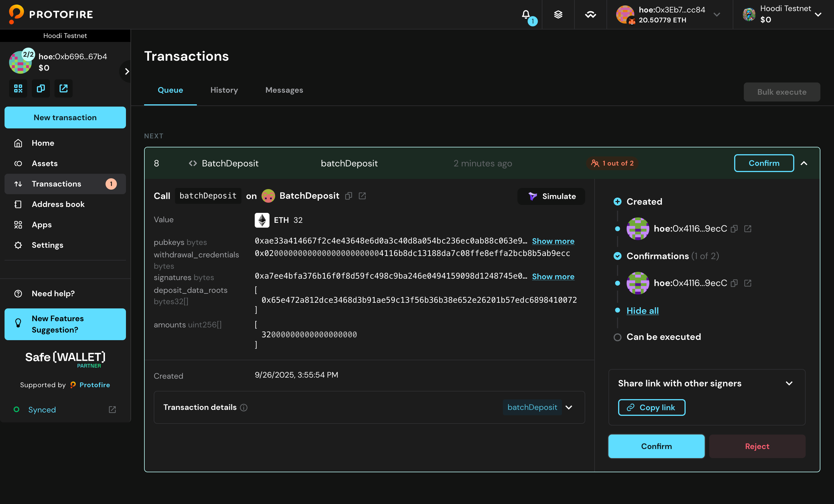
Task: Expand the Transaction details batchDeposit dropdown
Action: pos(569,407)
